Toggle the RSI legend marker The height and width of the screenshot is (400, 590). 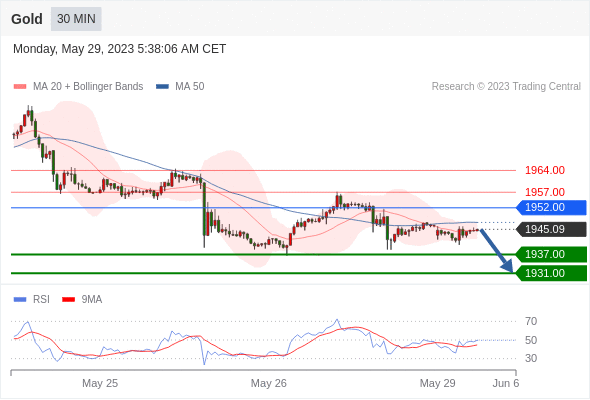point(20,300)
